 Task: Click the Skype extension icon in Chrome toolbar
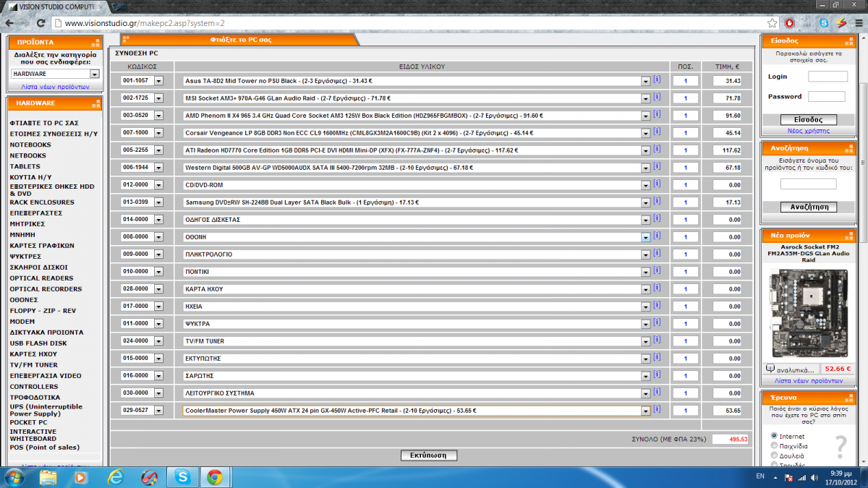click(824, 23)
